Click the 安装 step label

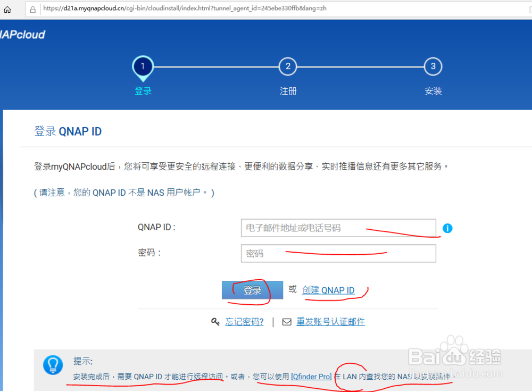click(x=433, y=91)
